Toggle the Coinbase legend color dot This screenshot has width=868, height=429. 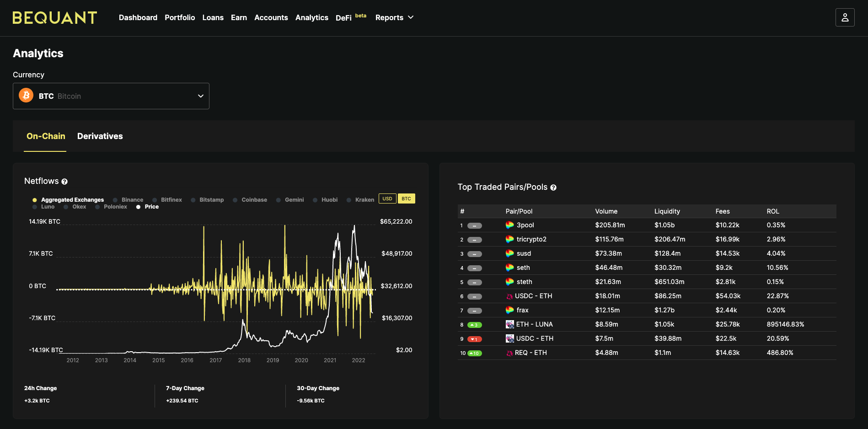pyautogui.click(x=235, y=200)
